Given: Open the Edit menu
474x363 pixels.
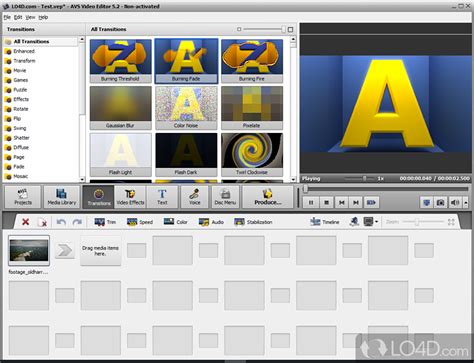Looking at the screenshot, I should click(x=18, y=17).
